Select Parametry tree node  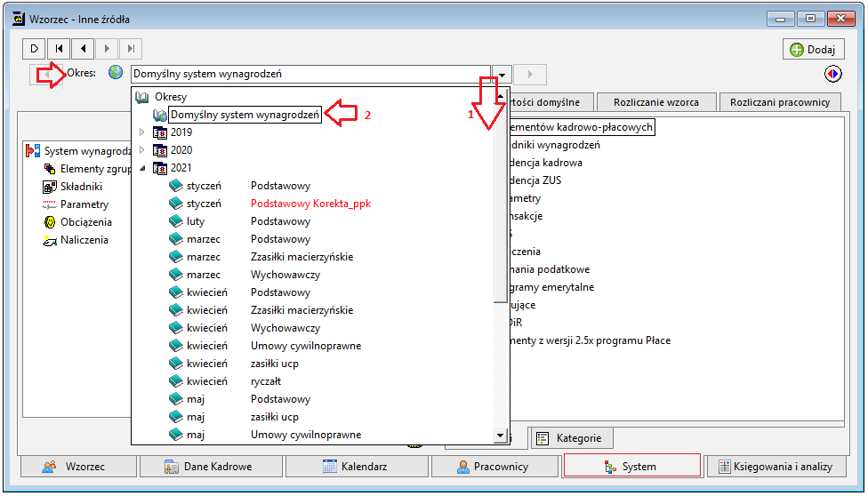[84, 204]
